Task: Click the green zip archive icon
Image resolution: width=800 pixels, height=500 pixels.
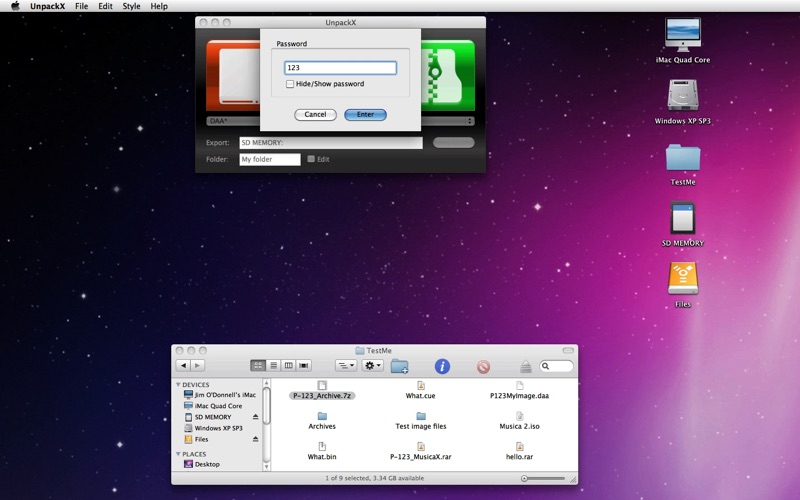Action: tap(446, 75)
